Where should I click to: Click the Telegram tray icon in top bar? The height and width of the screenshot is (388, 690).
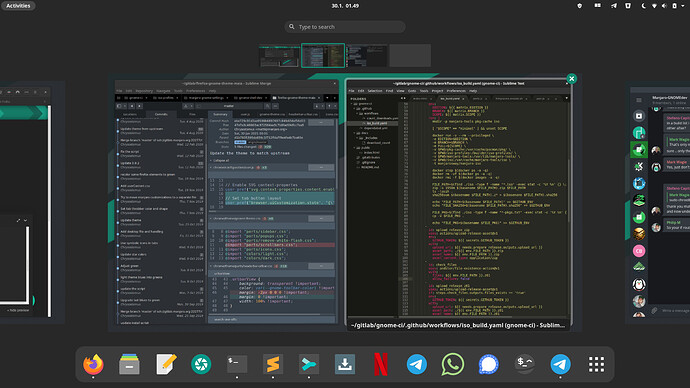614,6
